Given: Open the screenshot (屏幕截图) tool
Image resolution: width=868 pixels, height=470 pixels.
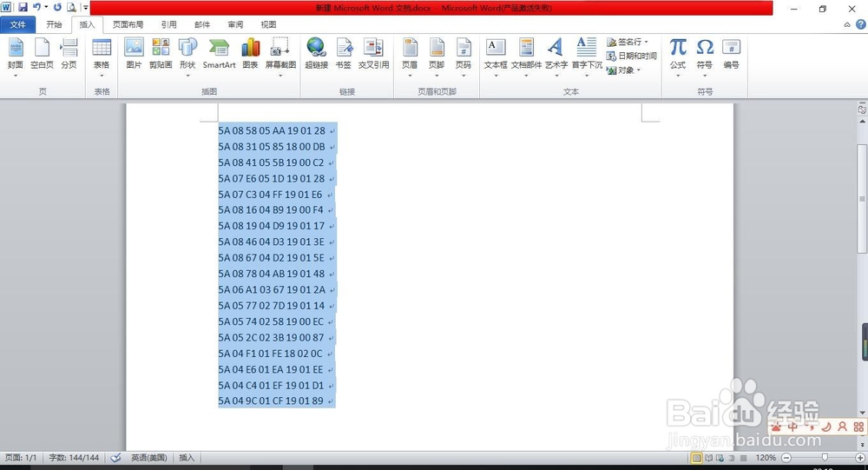Looking at the screenshot, I should click(x=280, y=56).
